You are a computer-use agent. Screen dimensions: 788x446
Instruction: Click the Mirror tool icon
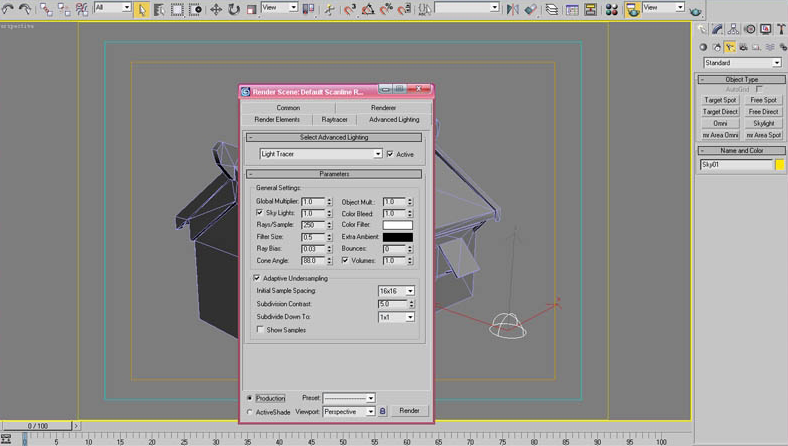(512, 9)
